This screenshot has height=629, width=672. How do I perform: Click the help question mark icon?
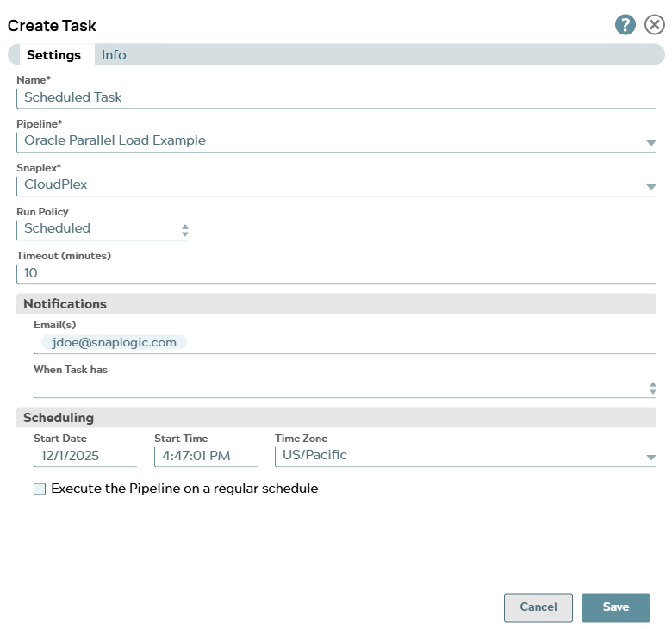pyautogui.click(x=625, y=25)
